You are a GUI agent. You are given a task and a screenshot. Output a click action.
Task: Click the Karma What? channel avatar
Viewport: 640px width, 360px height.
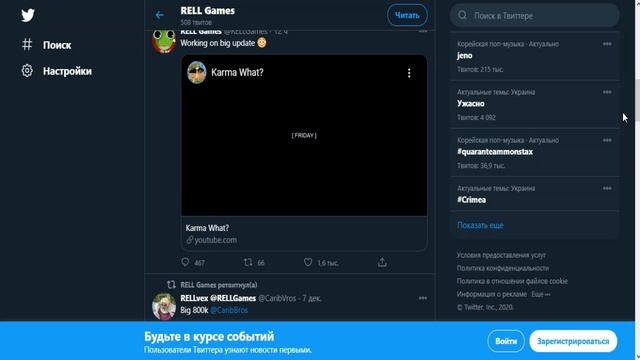197,73
